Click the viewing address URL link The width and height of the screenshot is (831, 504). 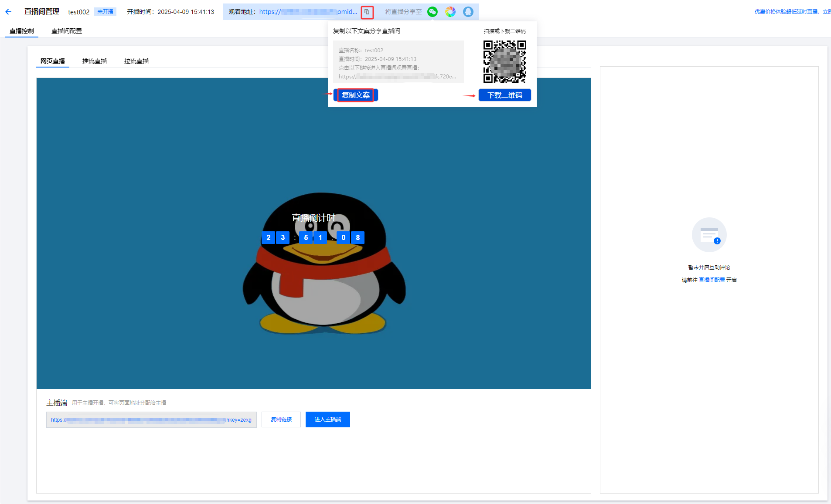pos(308,12)
